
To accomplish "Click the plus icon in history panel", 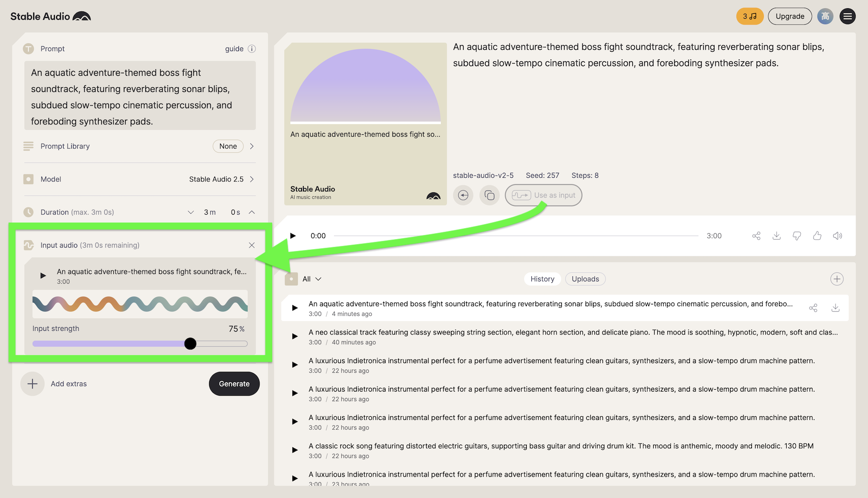I will (x=836, y=279).
